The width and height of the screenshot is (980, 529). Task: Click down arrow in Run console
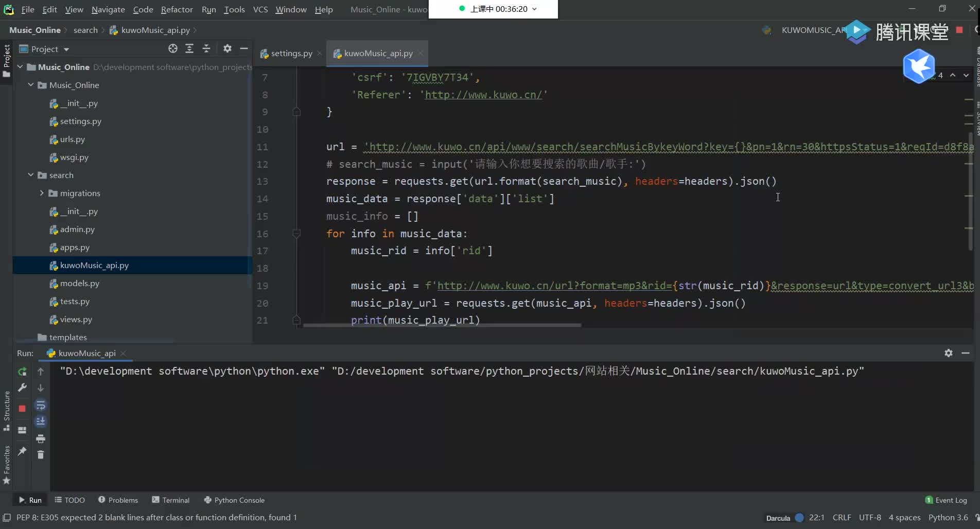[41, 388]
